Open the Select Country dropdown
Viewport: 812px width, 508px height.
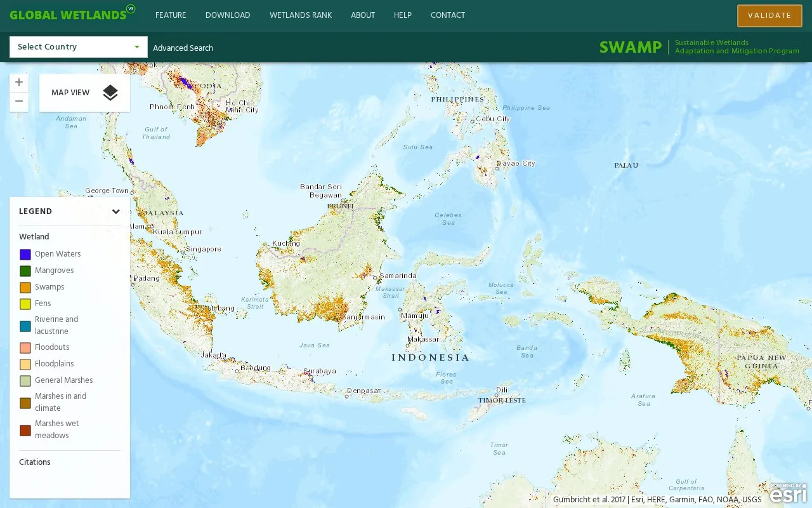79,47
